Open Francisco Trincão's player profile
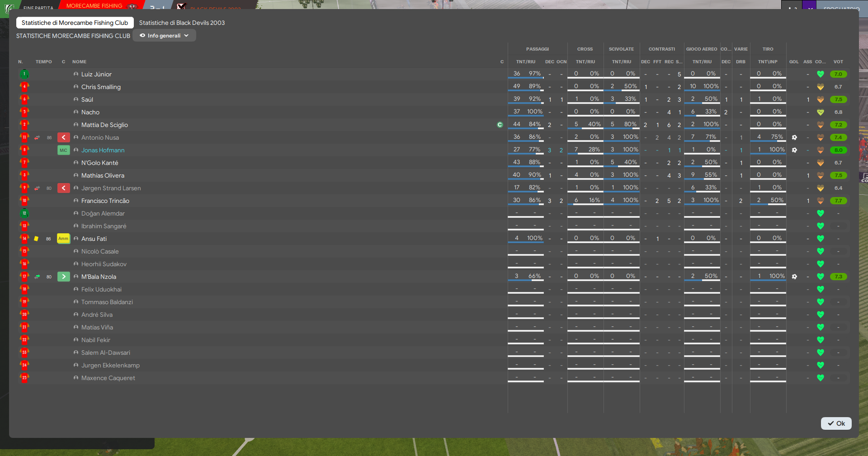 click(x=105, y=201)
